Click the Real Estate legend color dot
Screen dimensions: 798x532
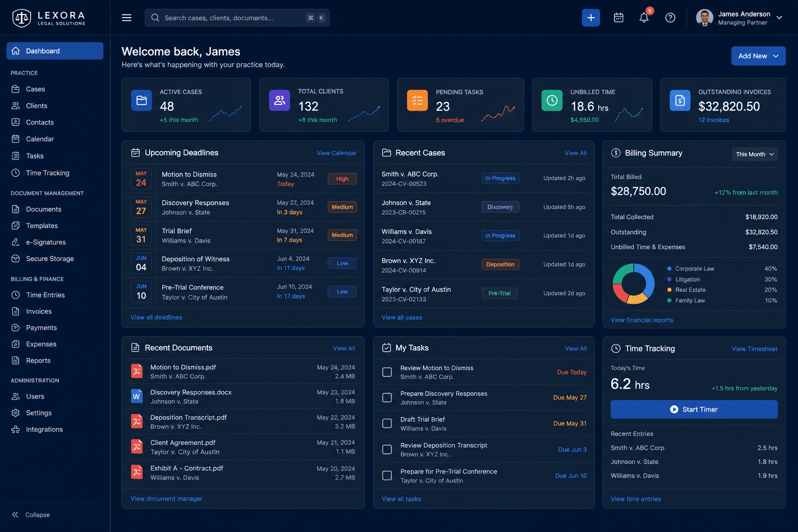669,290
